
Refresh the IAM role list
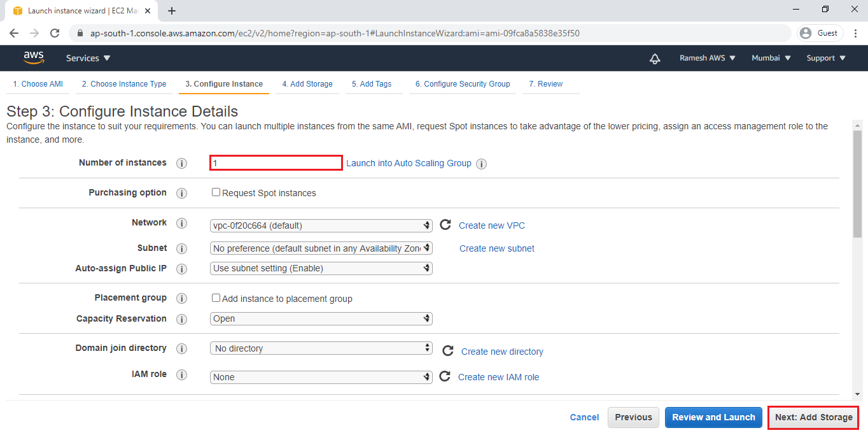(445, 376)
